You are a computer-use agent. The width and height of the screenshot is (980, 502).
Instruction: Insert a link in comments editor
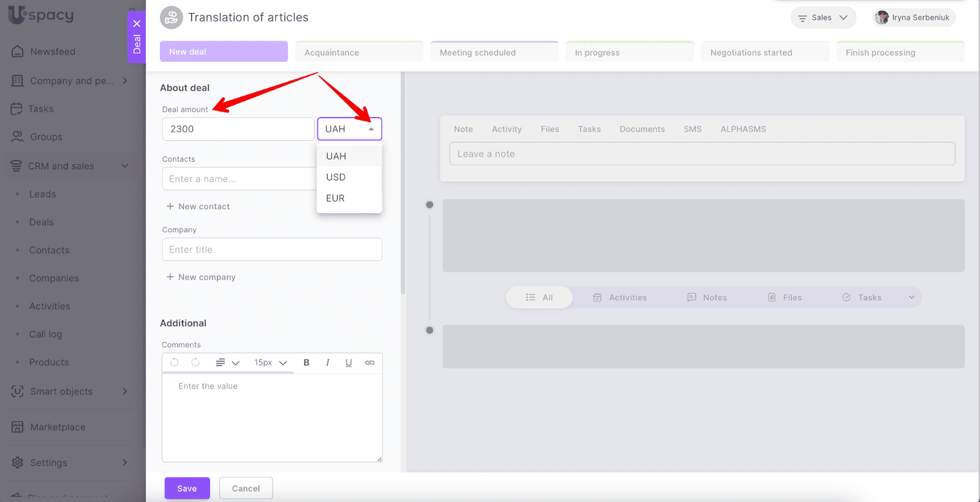[370, 363]
